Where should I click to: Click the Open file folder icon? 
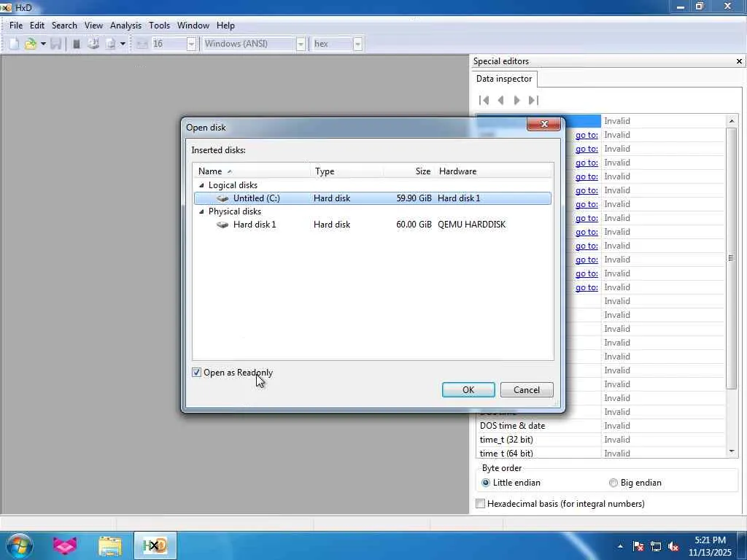tap(31, 44)
